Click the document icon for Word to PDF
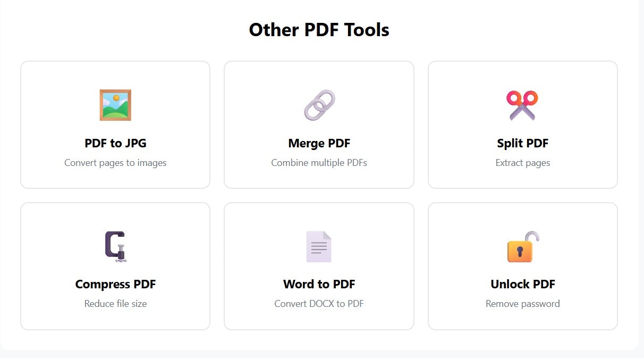Image resolution: width=644 pixels, height=358 pixels. pyautogui.click(x=318, y=246)
